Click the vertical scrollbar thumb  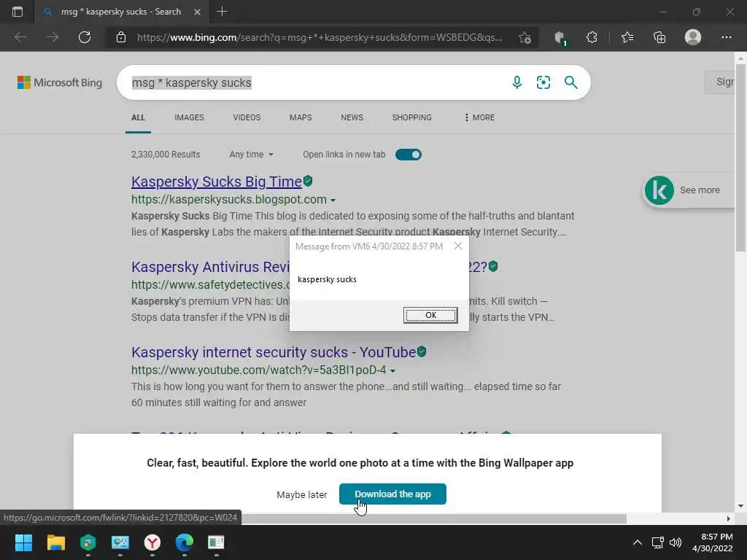[x=740, y=157]
